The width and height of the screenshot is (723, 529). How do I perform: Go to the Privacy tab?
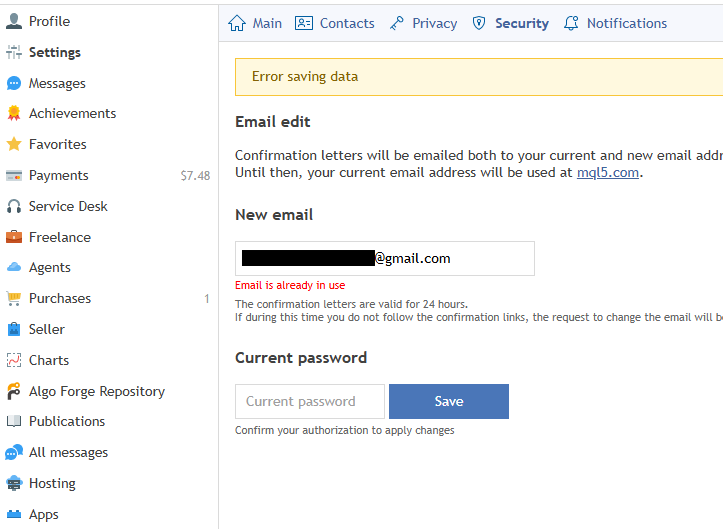coord(422,23)
